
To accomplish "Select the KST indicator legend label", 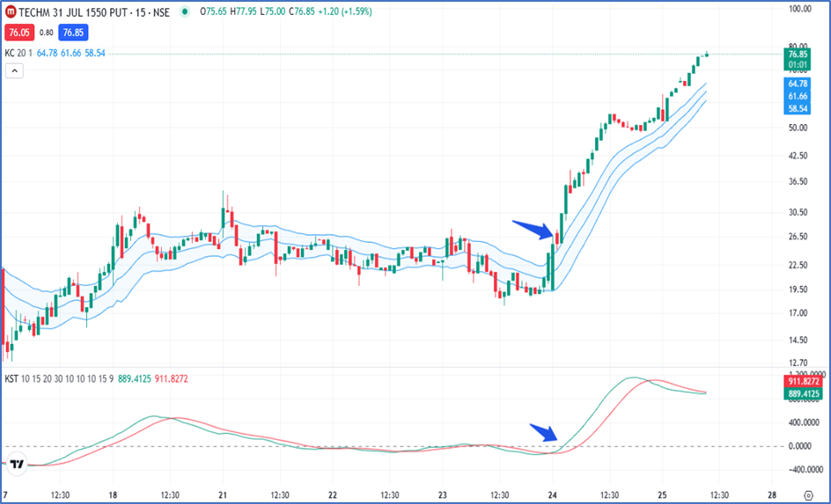I will click(57, 379).
